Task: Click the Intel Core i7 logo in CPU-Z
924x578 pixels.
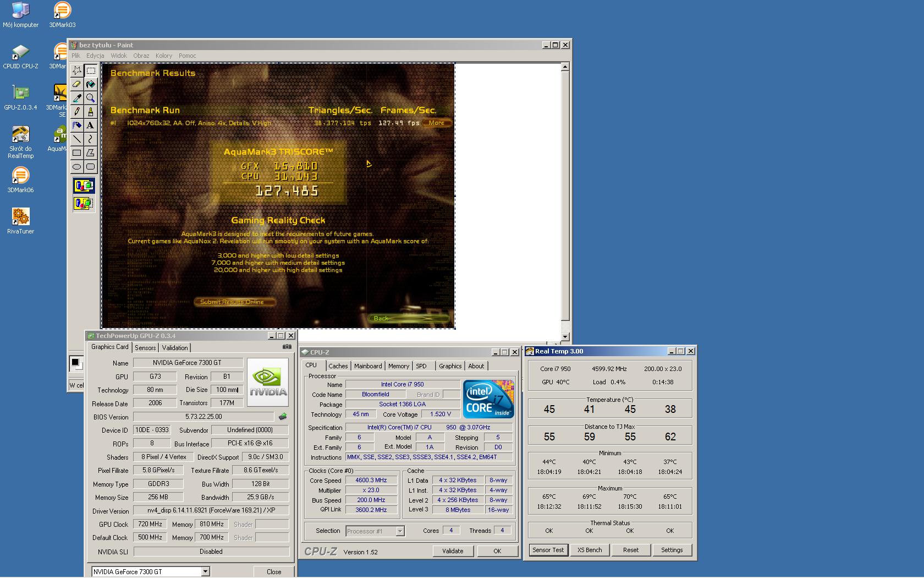Action: click(488, 399)
